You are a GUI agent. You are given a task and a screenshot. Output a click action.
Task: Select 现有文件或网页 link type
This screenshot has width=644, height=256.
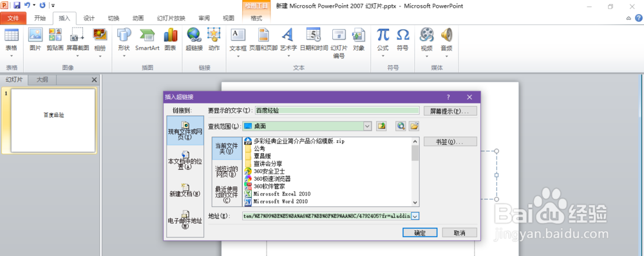tap(185, 131)
